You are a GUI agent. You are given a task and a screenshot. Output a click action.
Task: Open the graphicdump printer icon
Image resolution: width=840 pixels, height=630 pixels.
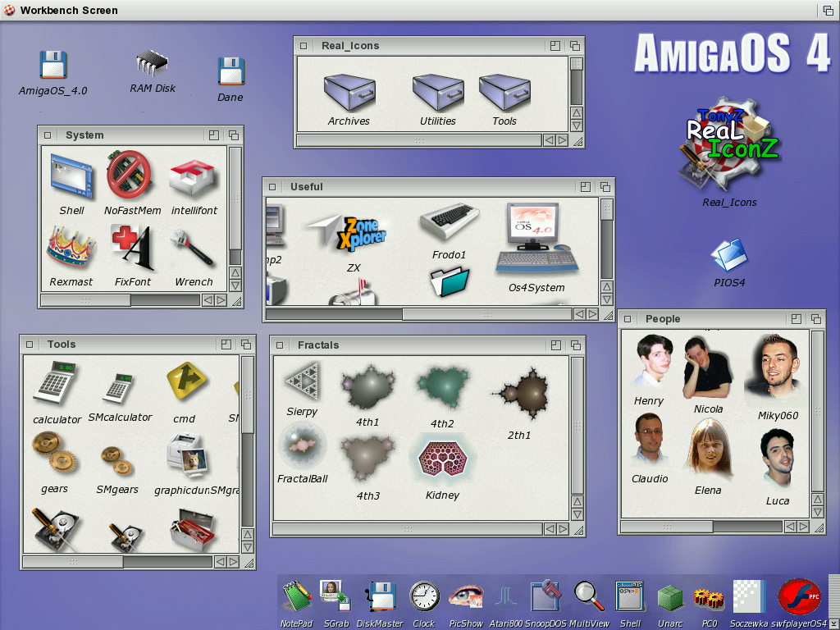[x=186, y=454]
